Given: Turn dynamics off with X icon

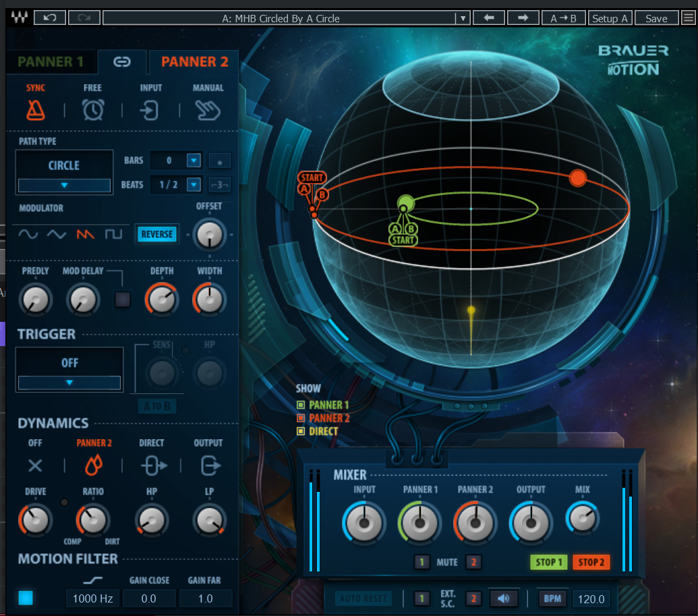Looking at the screenshot, I should [x=35, y=466].
